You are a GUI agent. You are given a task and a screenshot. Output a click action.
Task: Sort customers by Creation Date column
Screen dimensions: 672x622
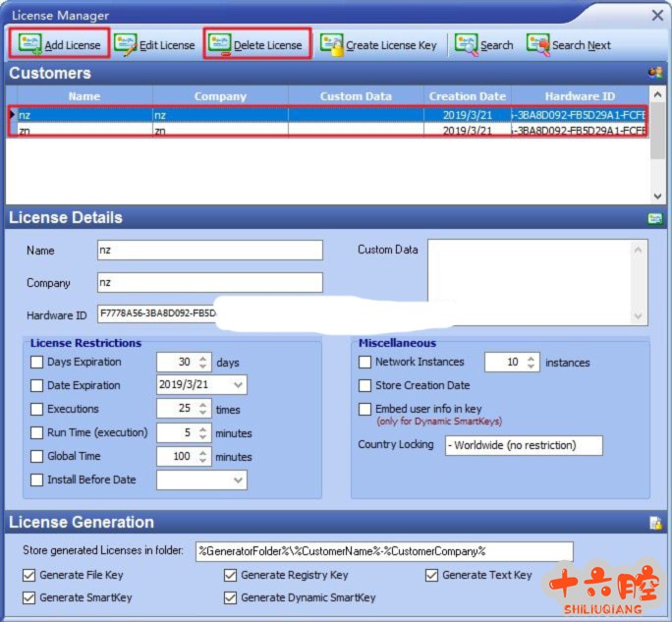tap(467, 96)
